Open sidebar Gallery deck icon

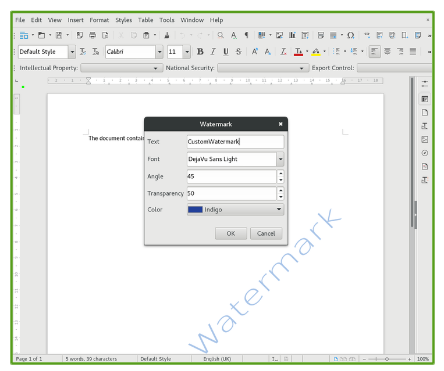tap(425, 139)
